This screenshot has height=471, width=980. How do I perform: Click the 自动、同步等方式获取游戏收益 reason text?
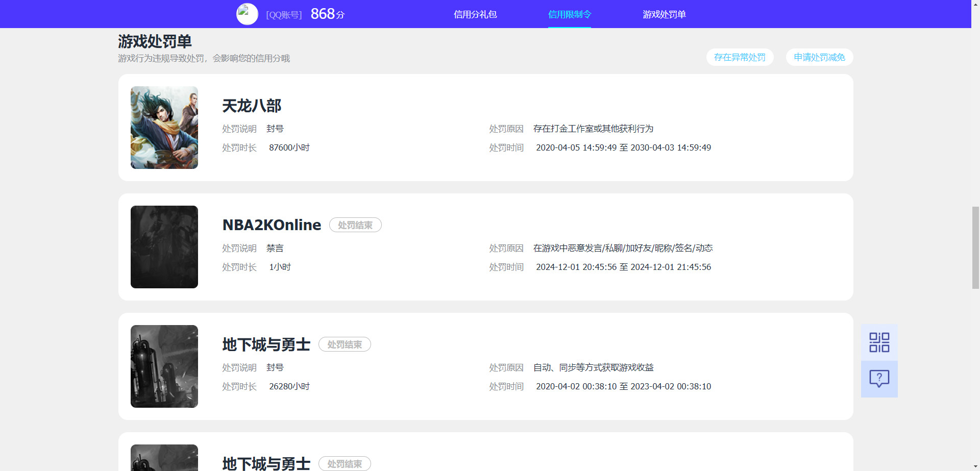(x=593, y=367)
